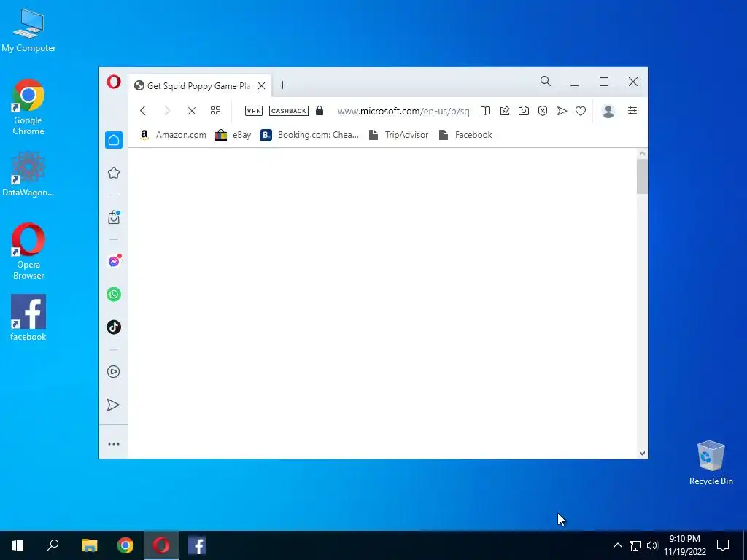This screenshot has height=560, width=747.
Task: Go forward with the forward arrow
Action: [167, 111]
